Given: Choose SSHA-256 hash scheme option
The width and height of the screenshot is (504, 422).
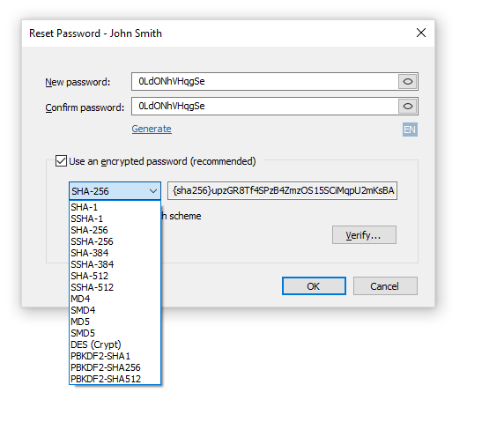Looking at the screenshot, I should (115, 241).
